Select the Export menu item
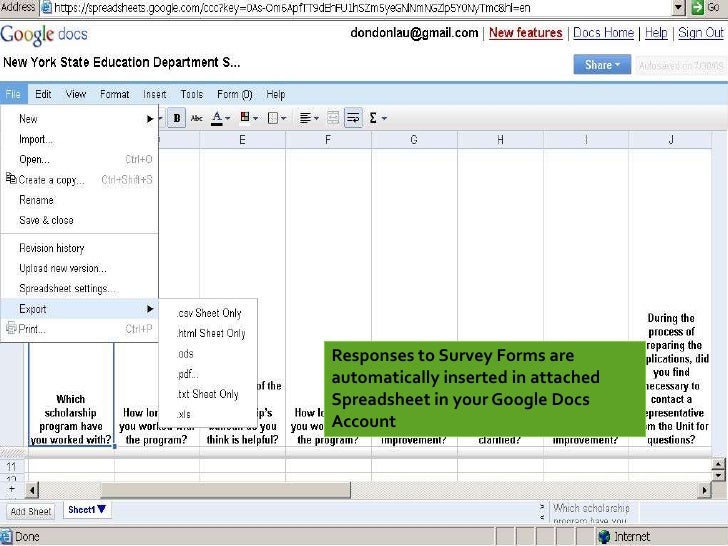 coord(79,309)
